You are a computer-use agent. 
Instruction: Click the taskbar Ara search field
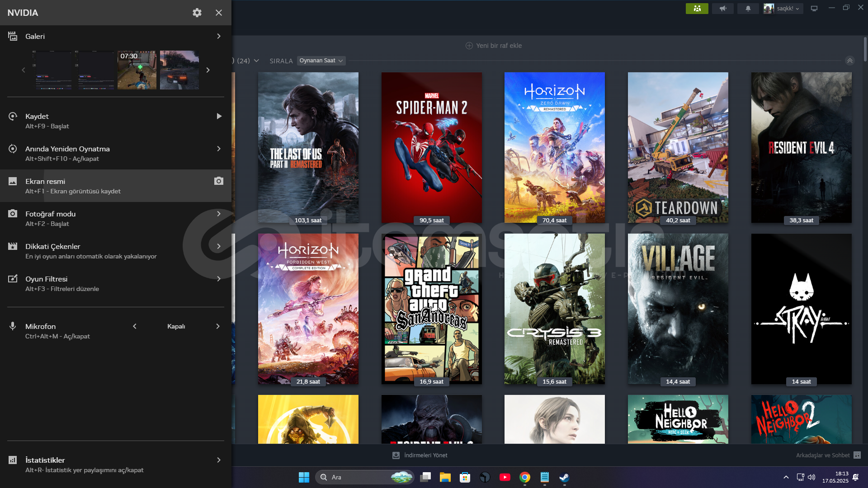[365, 477]
